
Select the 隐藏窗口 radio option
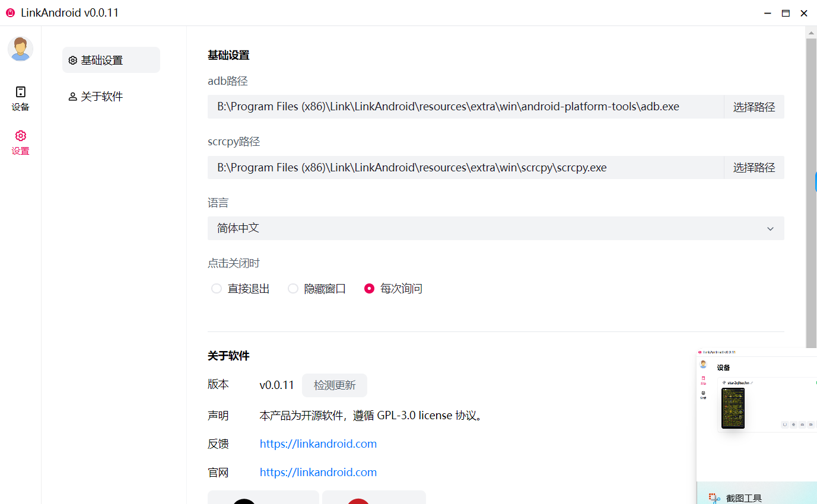[x=317, y=289]
